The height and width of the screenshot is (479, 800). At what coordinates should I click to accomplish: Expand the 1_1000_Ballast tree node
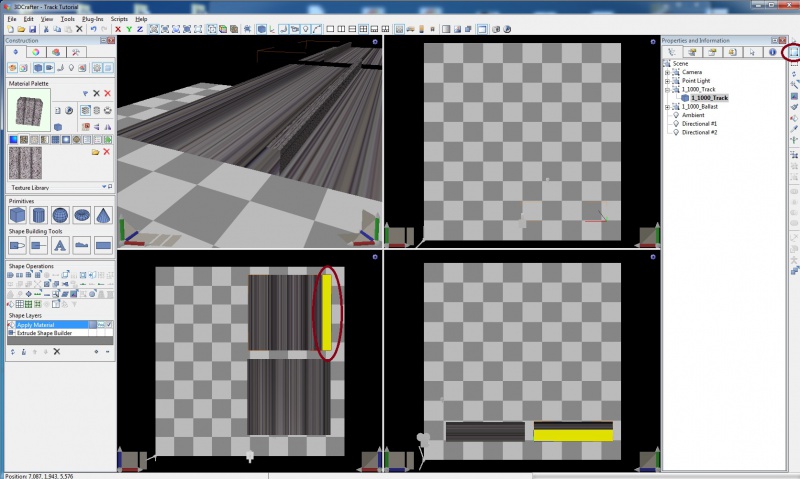[667, 107]
